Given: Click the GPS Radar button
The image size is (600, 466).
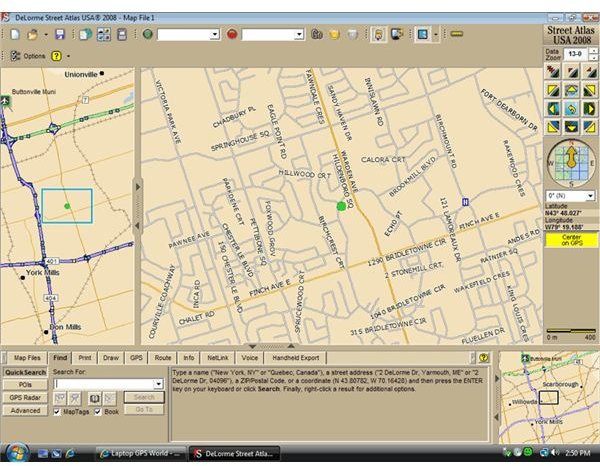Looking at the screenshot, I should [x=25, y=398].
